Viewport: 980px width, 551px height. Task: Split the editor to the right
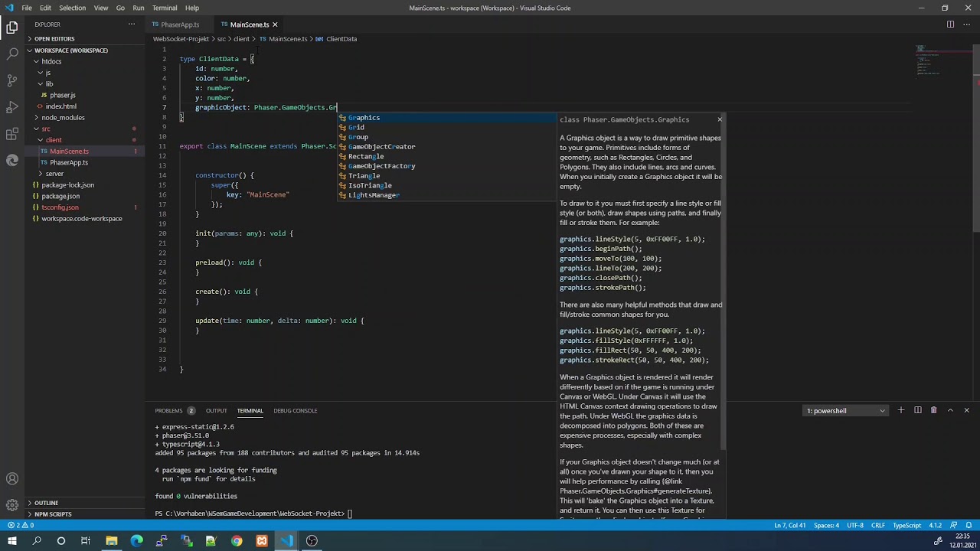(950, 24)
